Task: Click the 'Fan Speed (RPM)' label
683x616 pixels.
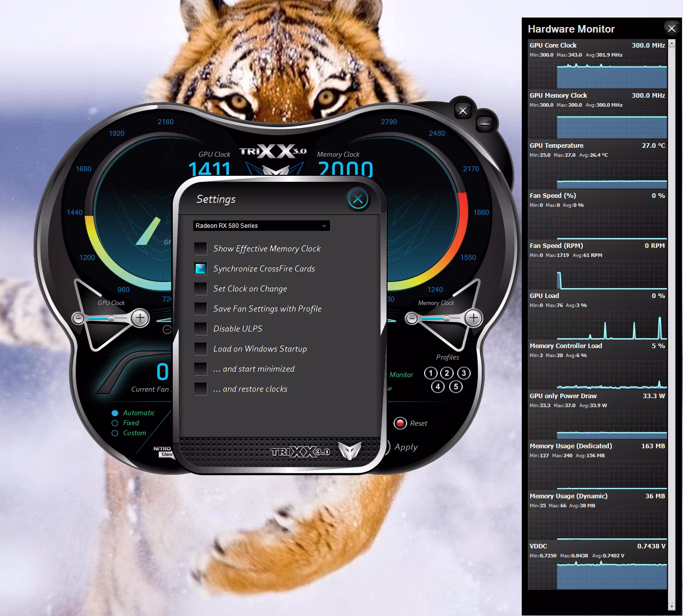Action: [x=556, y=246]
